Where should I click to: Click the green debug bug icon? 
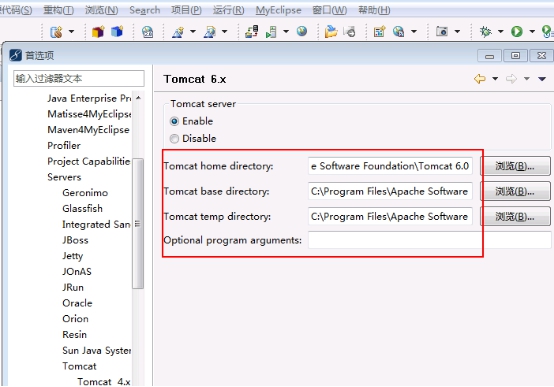(x=486, y=31)
